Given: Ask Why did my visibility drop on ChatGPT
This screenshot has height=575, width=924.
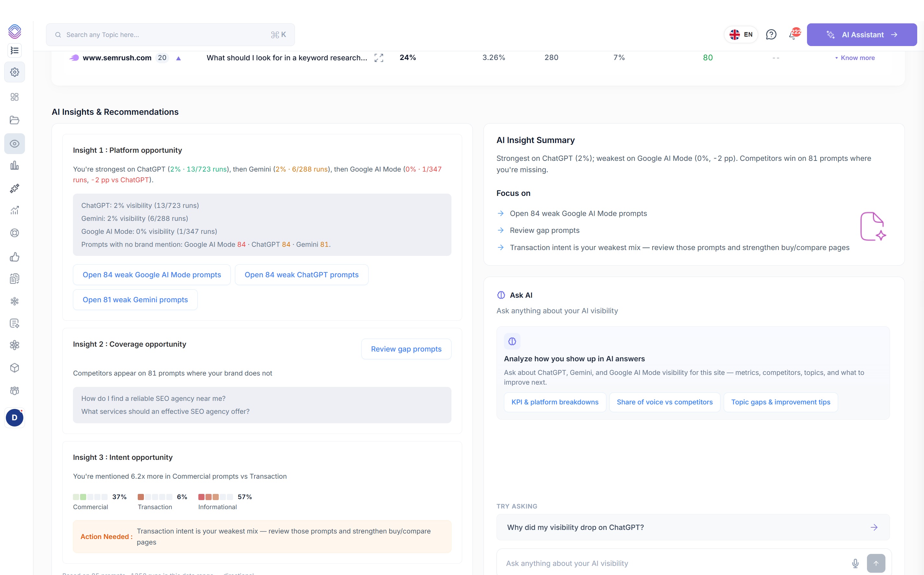Looking at the screenshot, I should coord(693,527).
